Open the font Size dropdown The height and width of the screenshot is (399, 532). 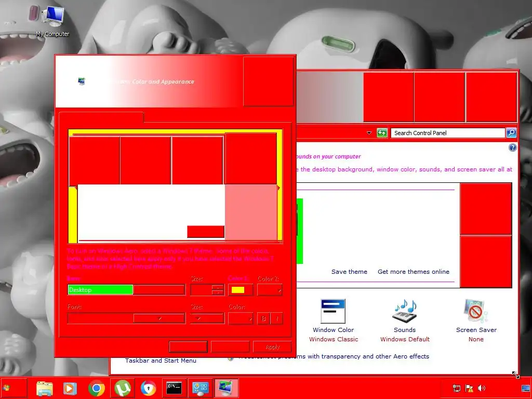tap(207, 318)
